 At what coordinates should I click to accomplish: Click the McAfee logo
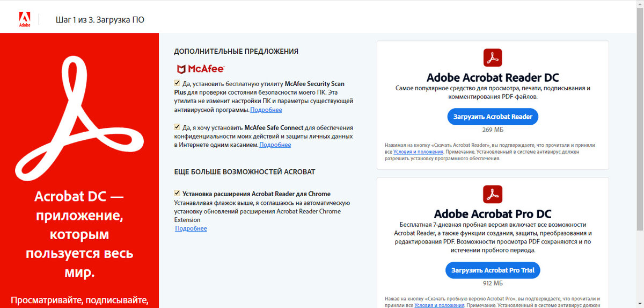200,69
